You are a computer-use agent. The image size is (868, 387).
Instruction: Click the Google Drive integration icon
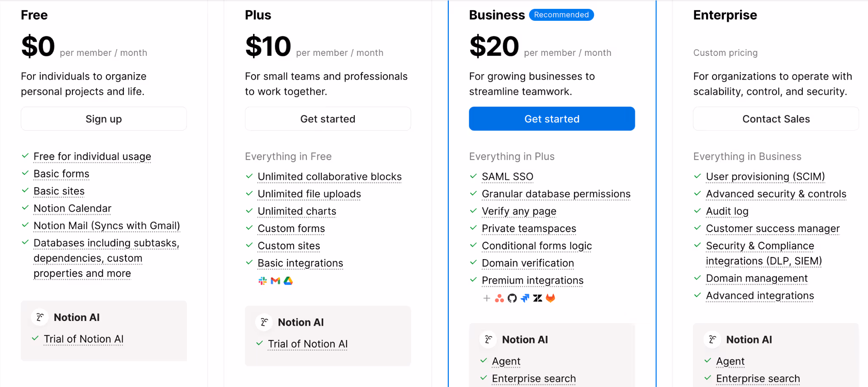tap(288, 281)
